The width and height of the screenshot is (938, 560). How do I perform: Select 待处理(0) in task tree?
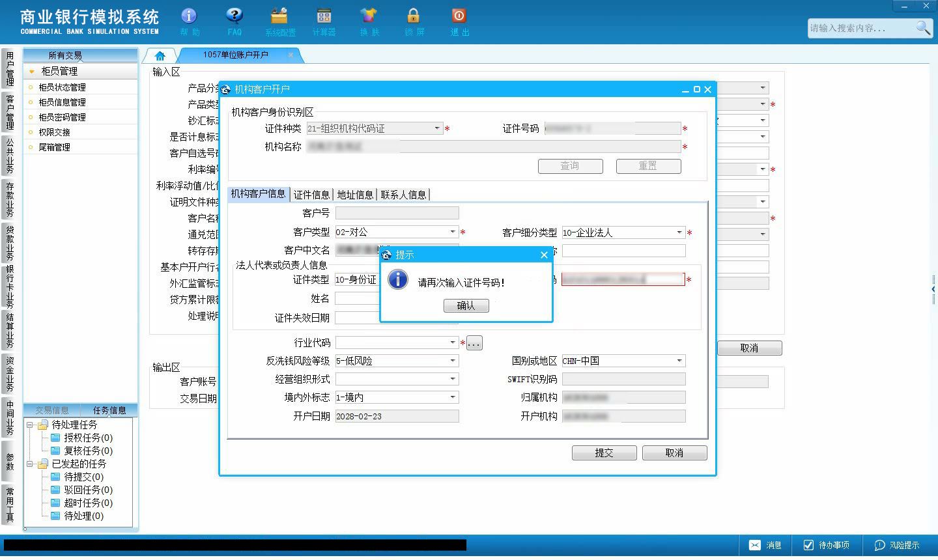click(83, 516)
